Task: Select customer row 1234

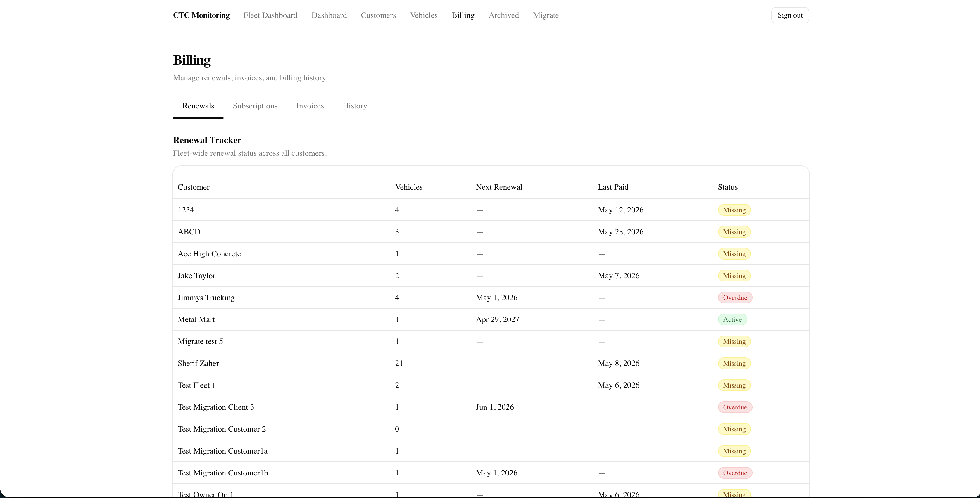Action: pos(491,210)
